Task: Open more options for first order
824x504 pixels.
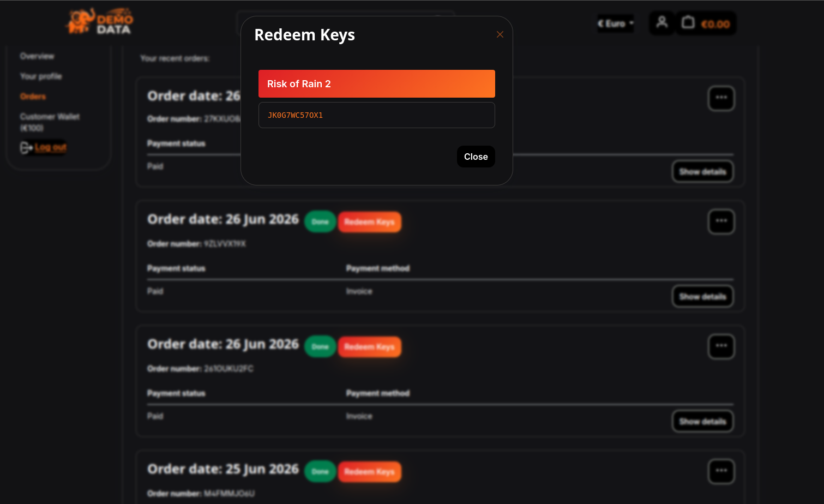Action: pos(721,98)
